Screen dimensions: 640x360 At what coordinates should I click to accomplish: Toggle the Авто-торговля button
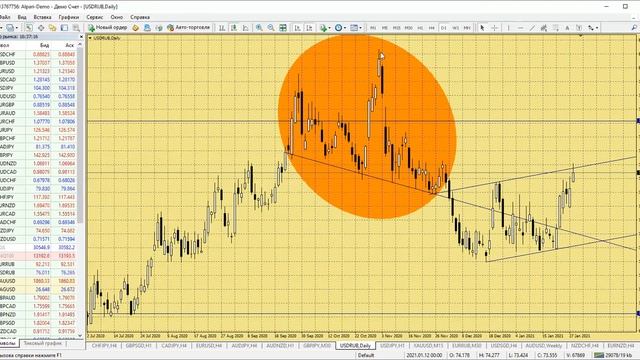(x=189, y=28)
